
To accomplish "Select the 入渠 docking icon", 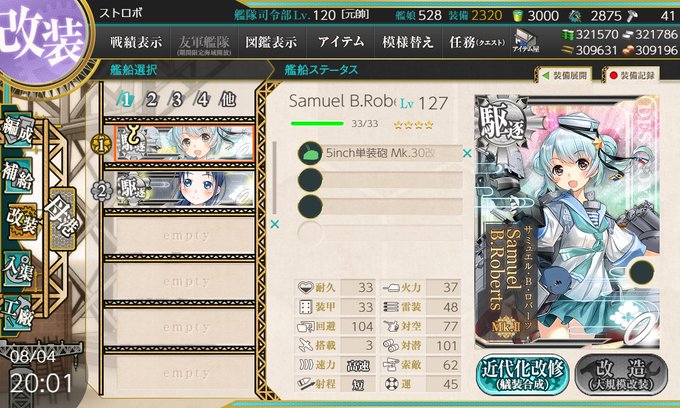I will [18, 269].
